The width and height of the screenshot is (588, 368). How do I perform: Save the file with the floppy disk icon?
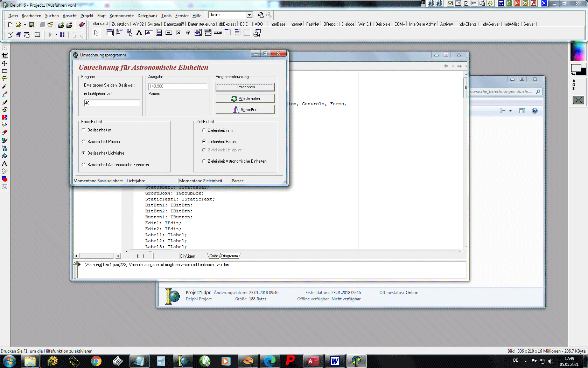[31, 25]
